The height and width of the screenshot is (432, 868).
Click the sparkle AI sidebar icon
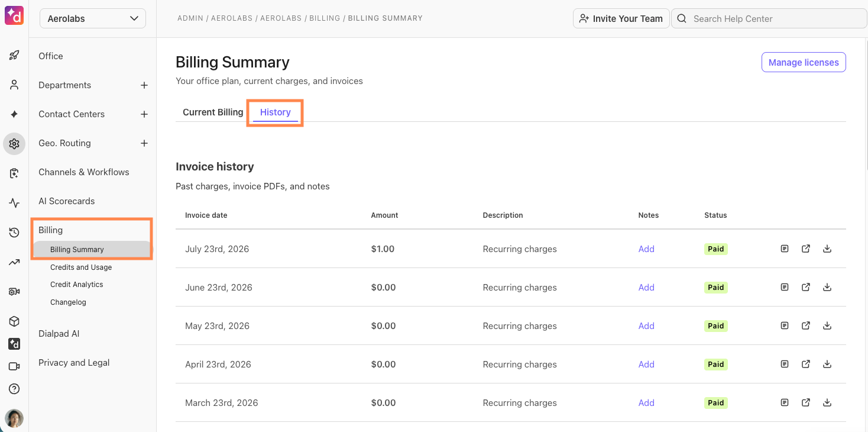pyautogui.click(x=14, y=114)
